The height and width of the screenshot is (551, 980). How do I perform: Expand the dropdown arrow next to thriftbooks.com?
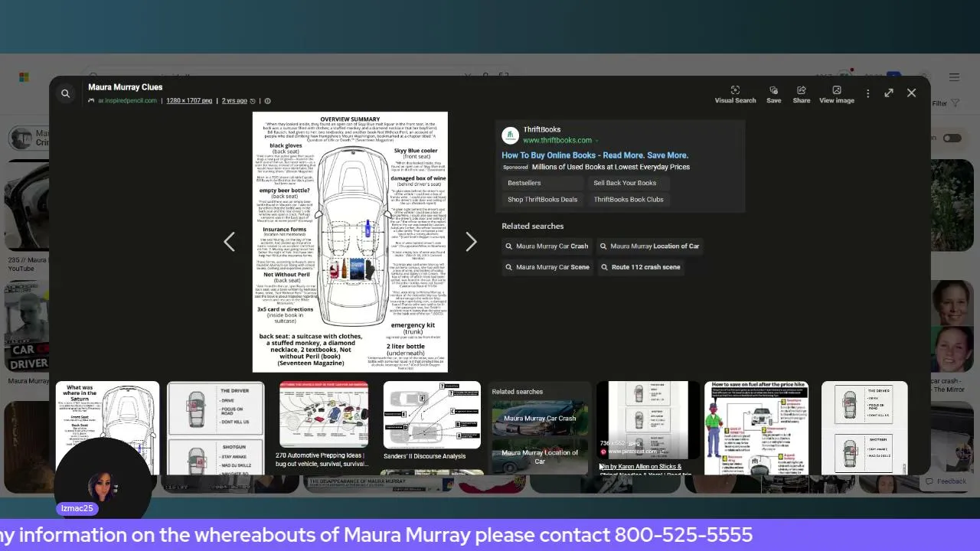[x=596, y=141]
